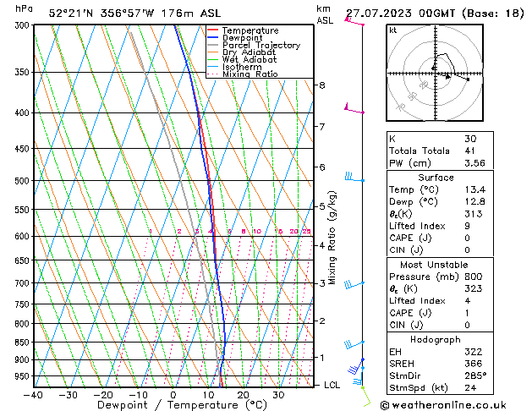Screen dimensions: 532x411
Task: Click the 'Hodograph' section heading
Action: coord(436,340)
